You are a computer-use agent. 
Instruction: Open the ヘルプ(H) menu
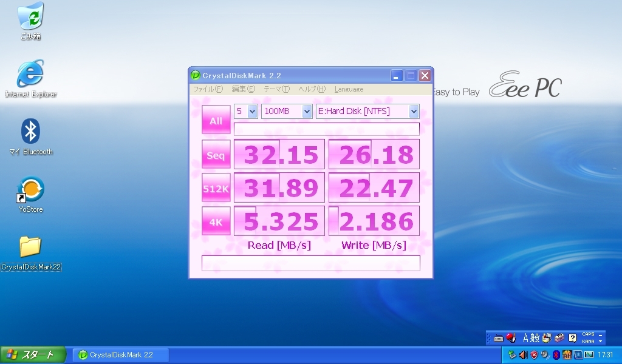coord(312,89)
